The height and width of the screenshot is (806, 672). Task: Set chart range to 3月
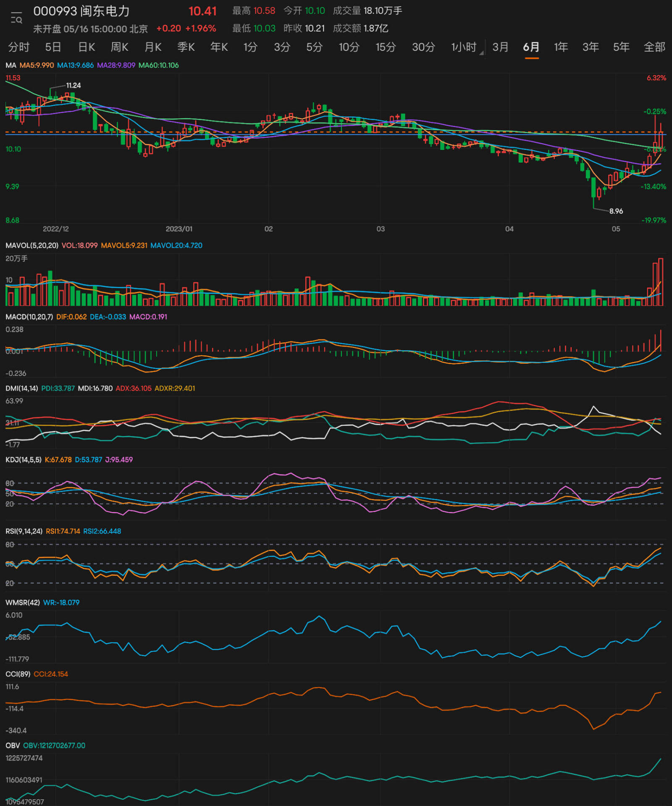(x=500, y=47)
